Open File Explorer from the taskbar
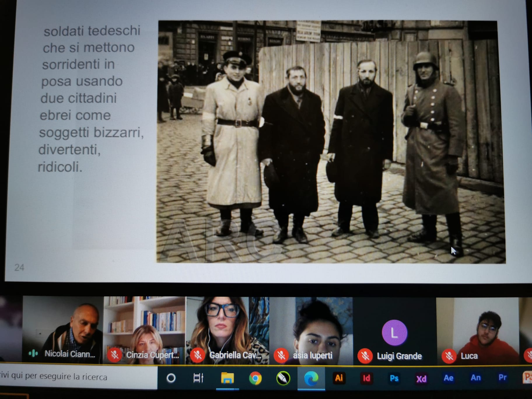This screenshot has height=399, width=532. coord(227,378)
